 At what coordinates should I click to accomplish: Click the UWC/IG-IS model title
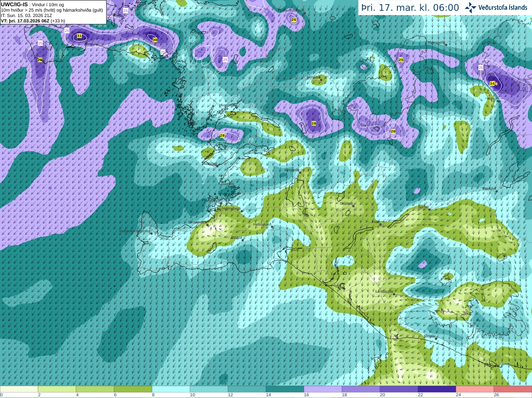[x=14, y=5]
